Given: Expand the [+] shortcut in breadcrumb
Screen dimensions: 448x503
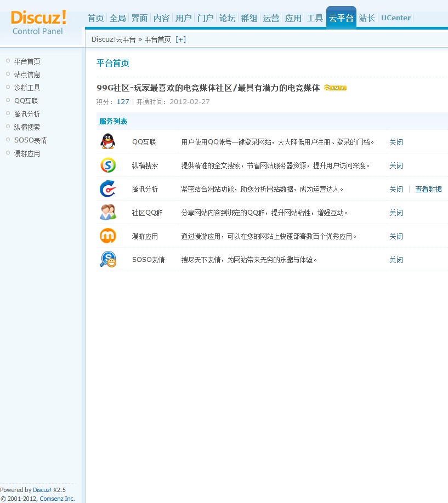Looking at the screenshot, I should 181,39.
